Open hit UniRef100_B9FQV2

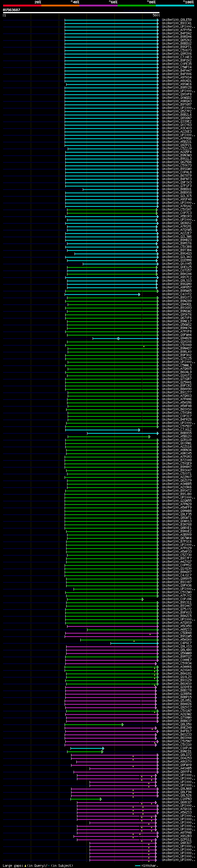click(177, 60)
